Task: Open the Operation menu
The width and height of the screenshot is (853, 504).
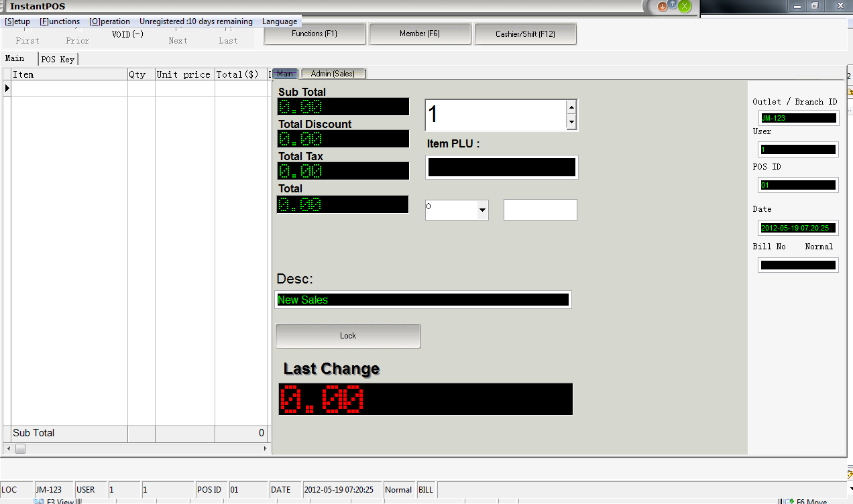Action: (x=109, y=21)
